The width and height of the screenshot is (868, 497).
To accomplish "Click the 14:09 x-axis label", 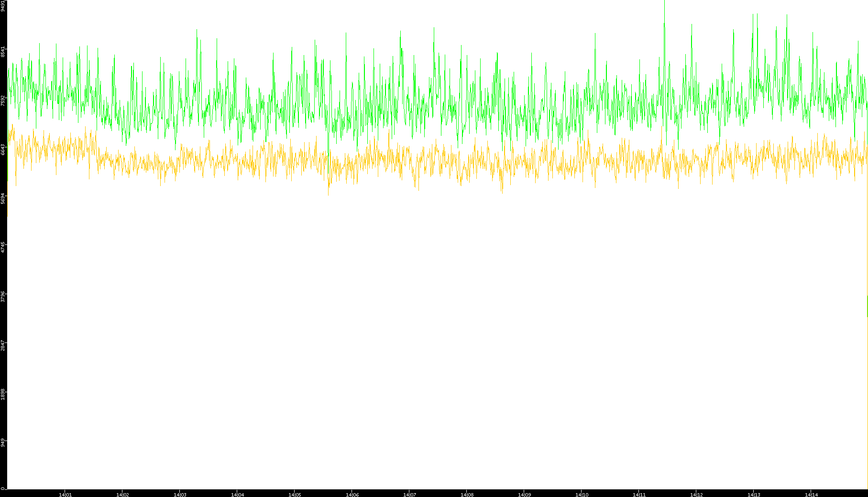I will (x=524, y=494).
